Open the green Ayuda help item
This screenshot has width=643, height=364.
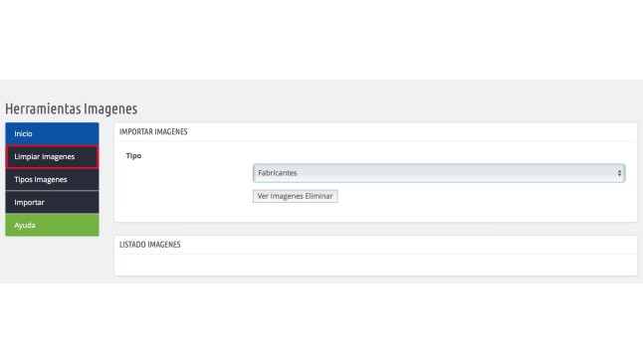pyautogui.click(x=52, y=225)
